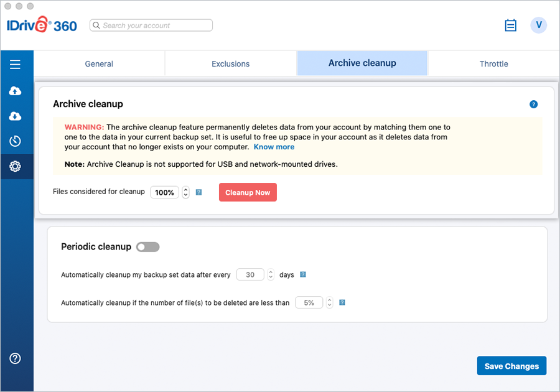This screenshot has width=560, height=392.
Task: Open the Settings gear in sidebar
Action: click(x=16, y=166)
